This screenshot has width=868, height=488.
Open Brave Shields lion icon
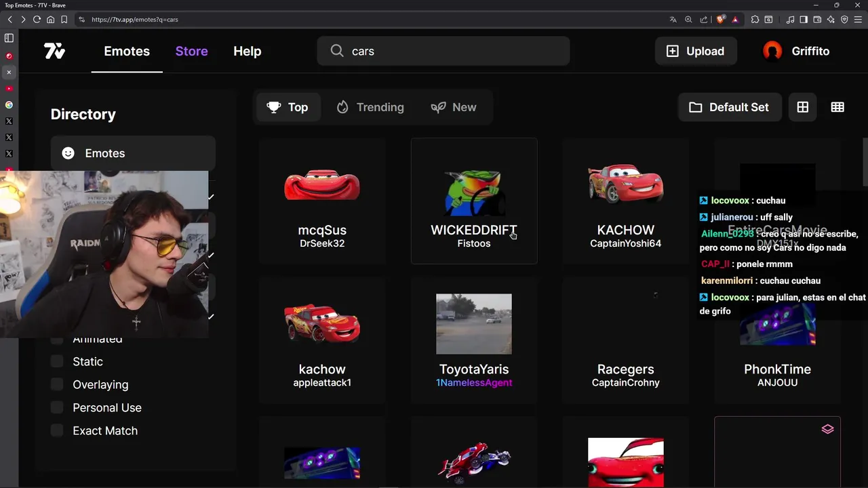(x=720, y=20)
